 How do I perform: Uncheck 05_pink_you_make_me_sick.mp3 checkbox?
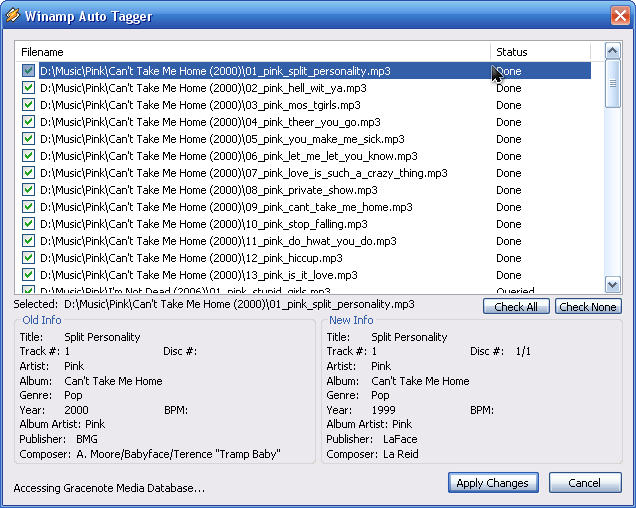tap(28, 139)
